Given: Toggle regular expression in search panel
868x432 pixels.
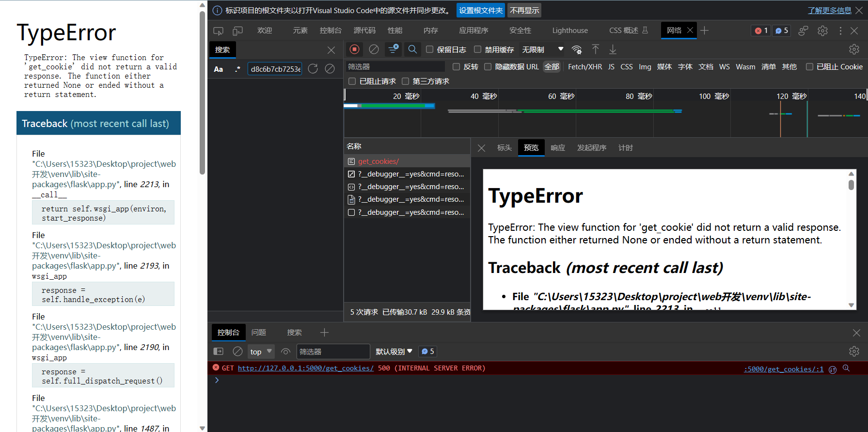Looking at the screenshot, I should coord(237,69).
